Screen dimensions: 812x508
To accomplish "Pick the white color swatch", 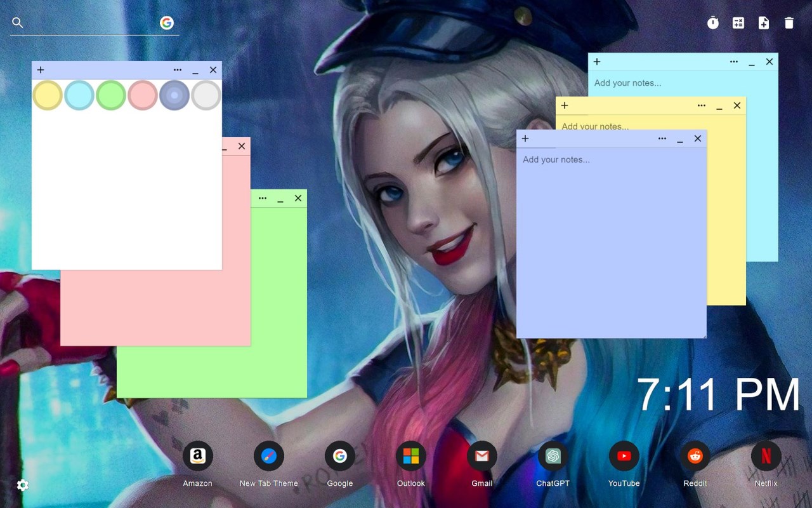I will 206,95.
